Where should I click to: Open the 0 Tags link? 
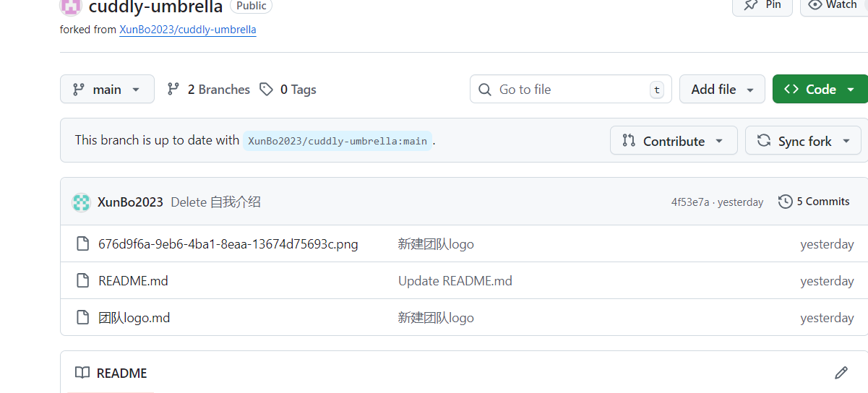(288, 89)
